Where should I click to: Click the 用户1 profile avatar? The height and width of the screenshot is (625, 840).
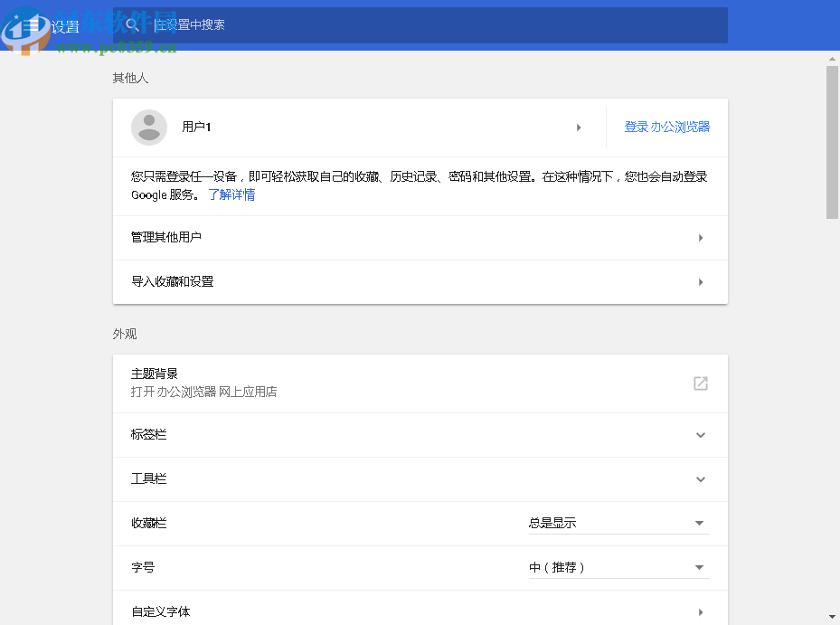click(149, 128)
